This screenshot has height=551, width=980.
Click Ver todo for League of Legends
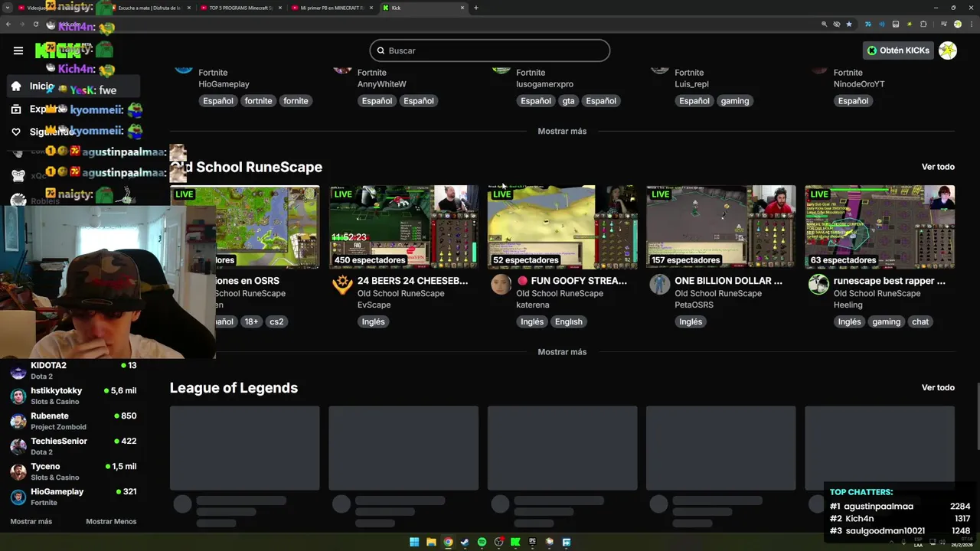click(938, 388)
